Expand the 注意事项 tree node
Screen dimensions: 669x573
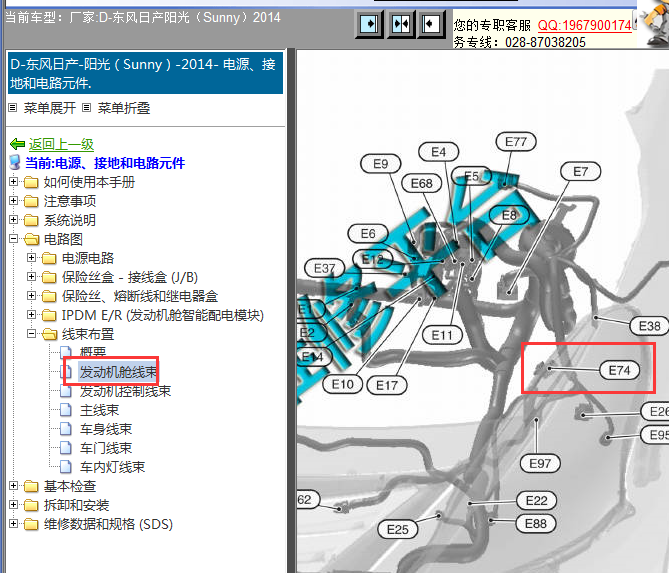(14, 201)
